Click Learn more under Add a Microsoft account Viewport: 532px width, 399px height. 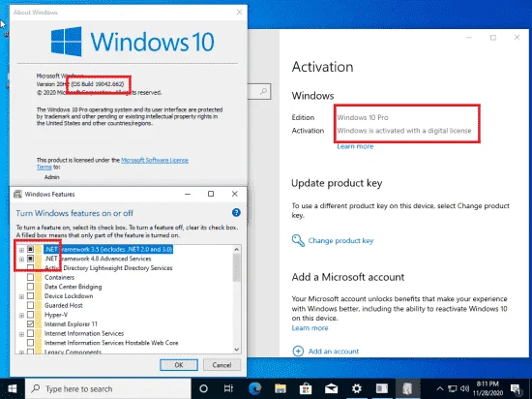(x=310, y=328)
